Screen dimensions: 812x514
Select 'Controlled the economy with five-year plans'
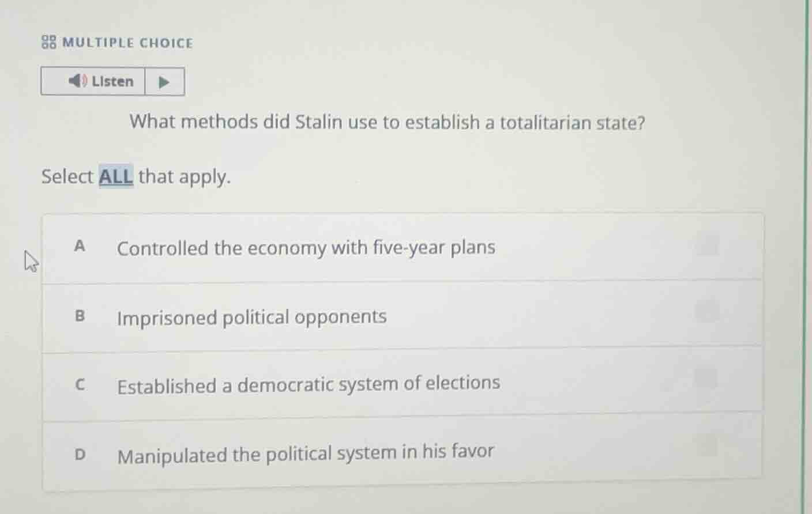[x=306, y=247]
